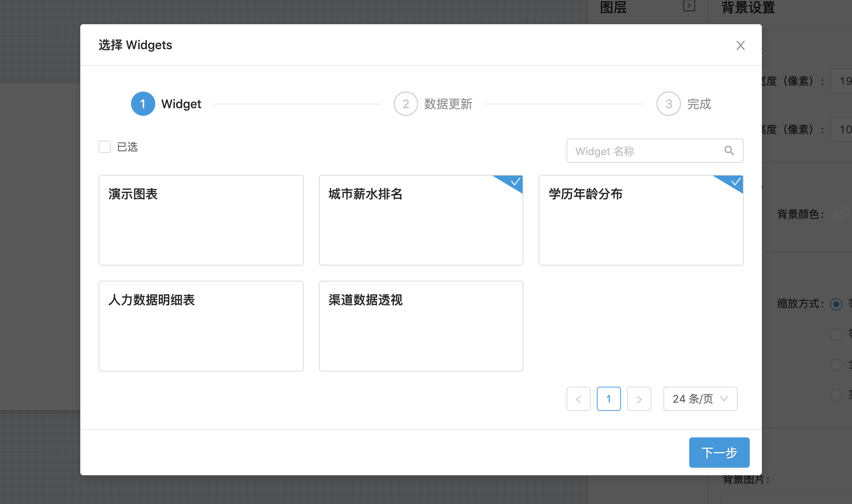The width and height of the screenshot is (852, 504).
Task: Select the first 缩放方式 radio option
Action: point(836,304)
